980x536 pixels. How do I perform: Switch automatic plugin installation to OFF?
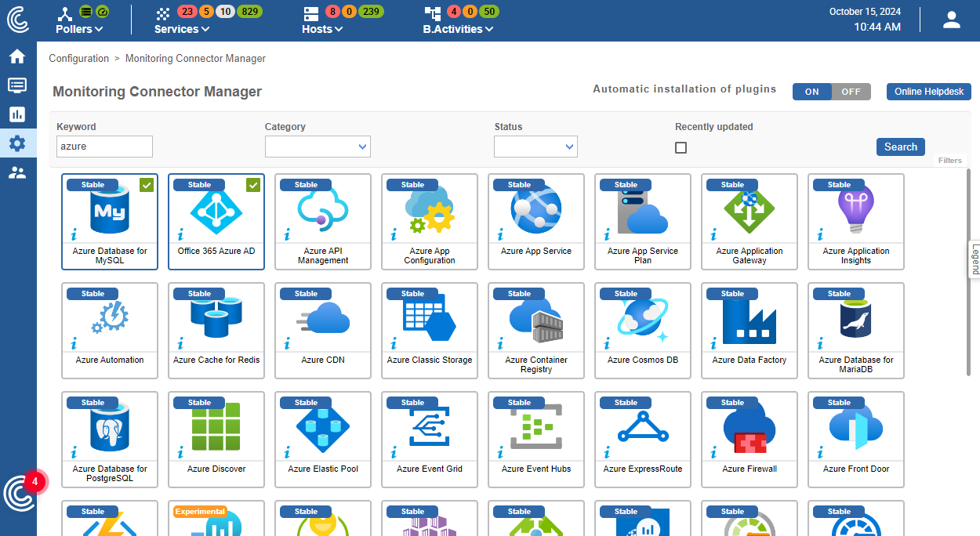851,92
